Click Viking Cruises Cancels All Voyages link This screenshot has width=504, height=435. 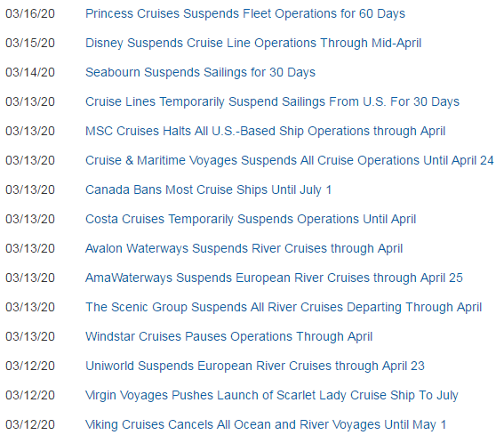point(266,424)
